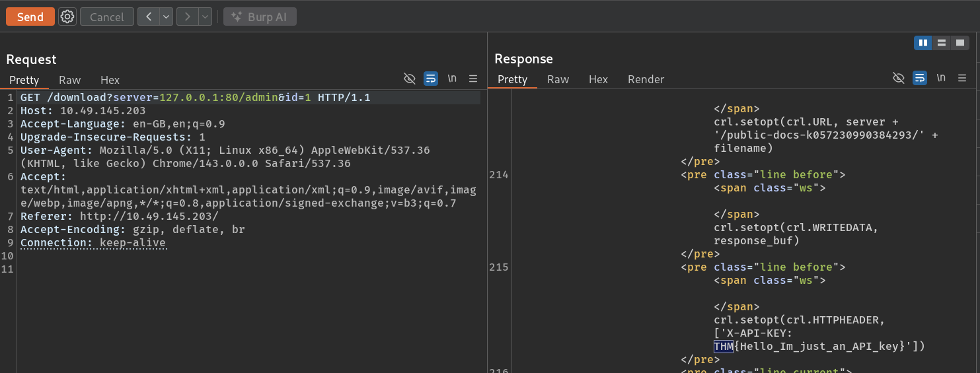Expand the forward history dropdown arrow

click(205, 17)
